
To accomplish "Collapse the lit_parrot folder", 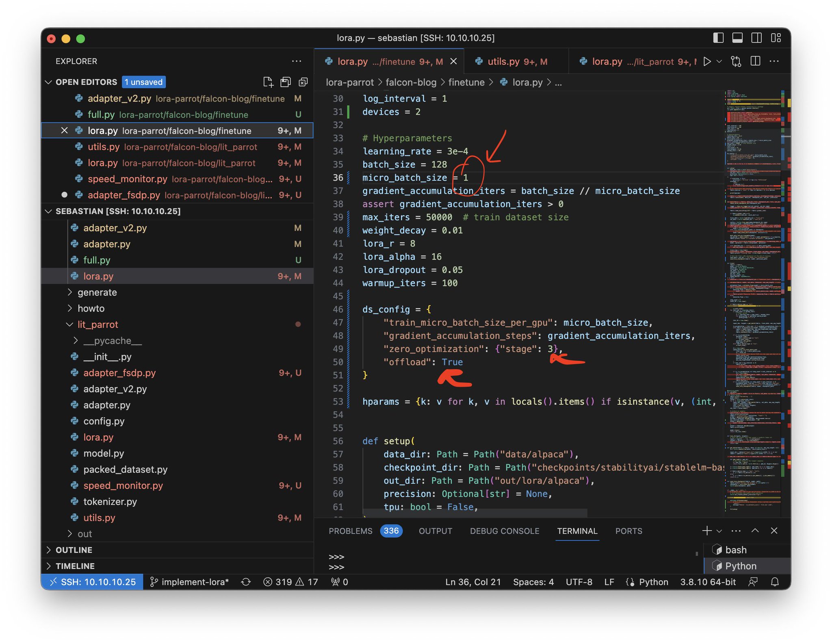I will pyautogui.click(x=97, y=324).
